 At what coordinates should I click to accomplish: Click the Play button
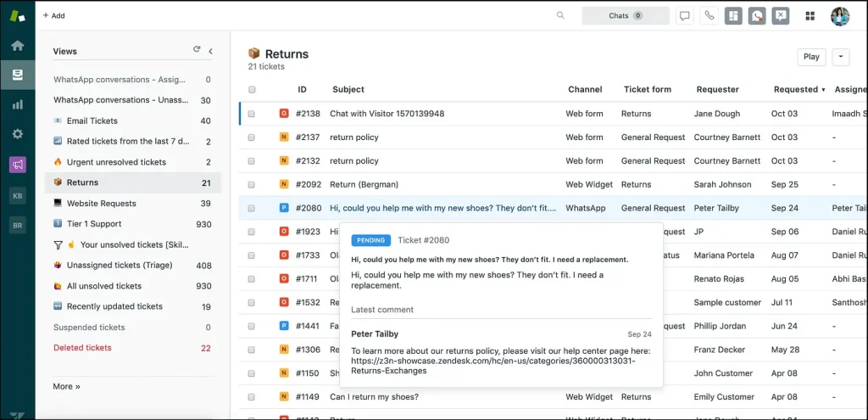point(811,57)
